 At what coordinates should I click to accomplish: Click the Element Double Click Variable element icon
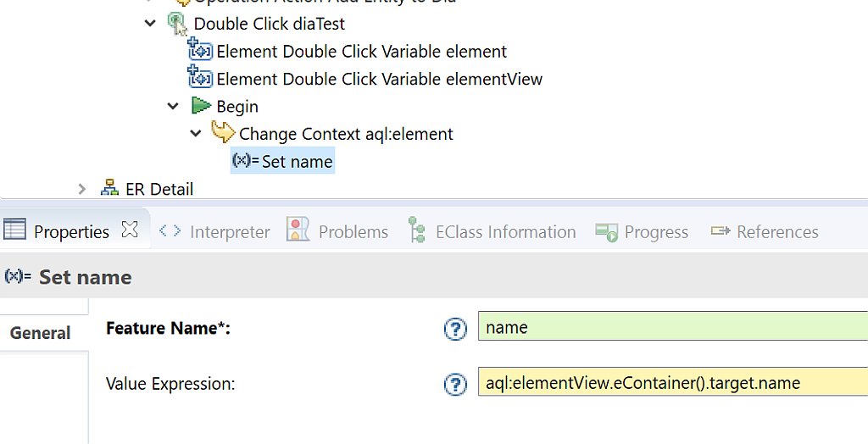click(199, 49)
